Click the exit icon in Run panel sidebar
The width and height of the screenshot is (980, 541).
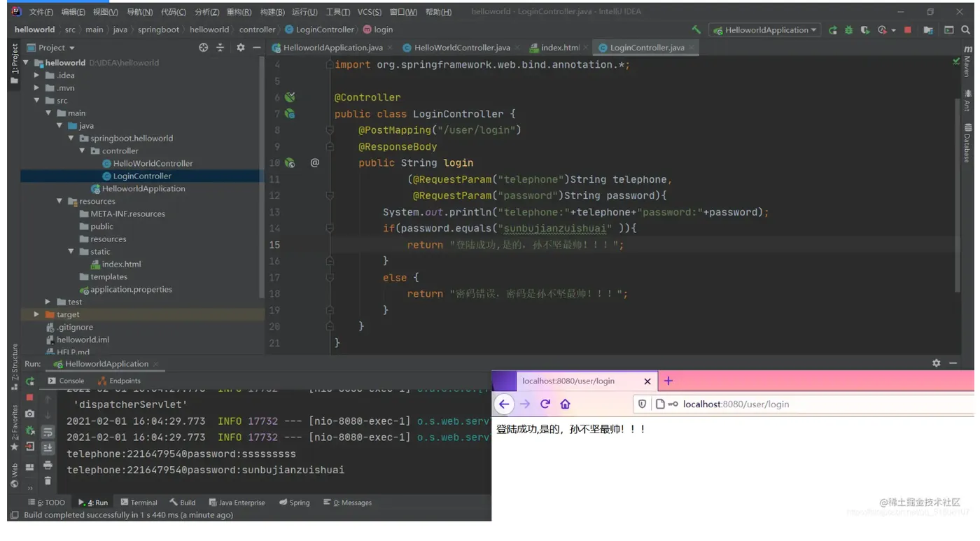[x=29, y=447]
